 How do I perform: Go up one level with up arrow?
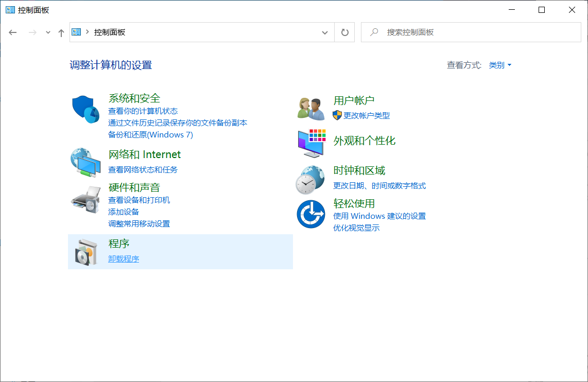61,32
